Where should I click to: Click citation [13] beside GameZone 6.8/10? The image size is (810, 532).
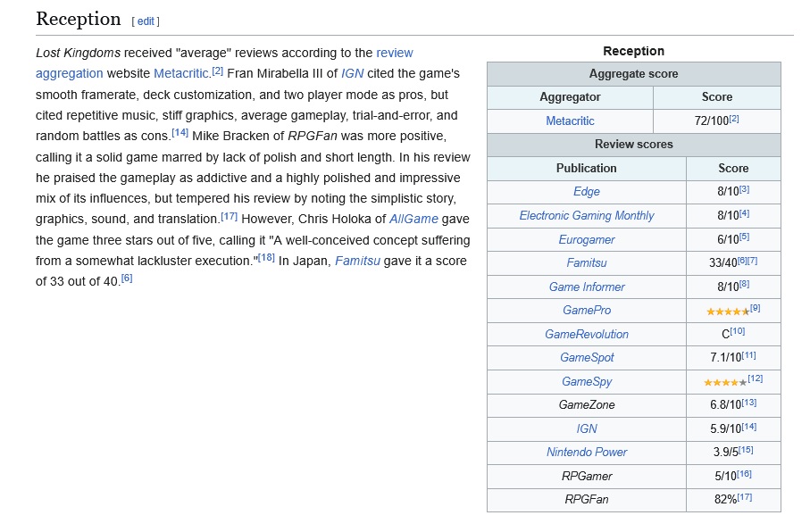[749, 403]
